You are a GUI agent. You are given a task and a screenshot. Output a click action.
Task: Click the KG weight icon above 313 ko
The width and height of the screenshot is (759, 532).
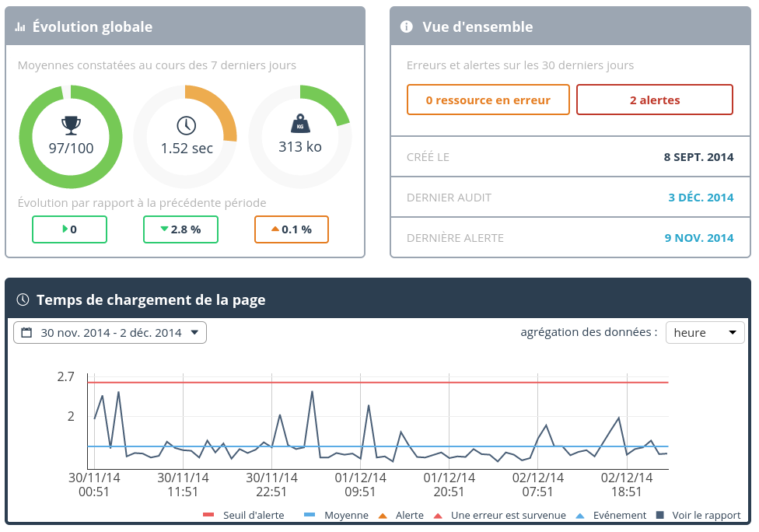pyautogui.click(x=300, y=124)
